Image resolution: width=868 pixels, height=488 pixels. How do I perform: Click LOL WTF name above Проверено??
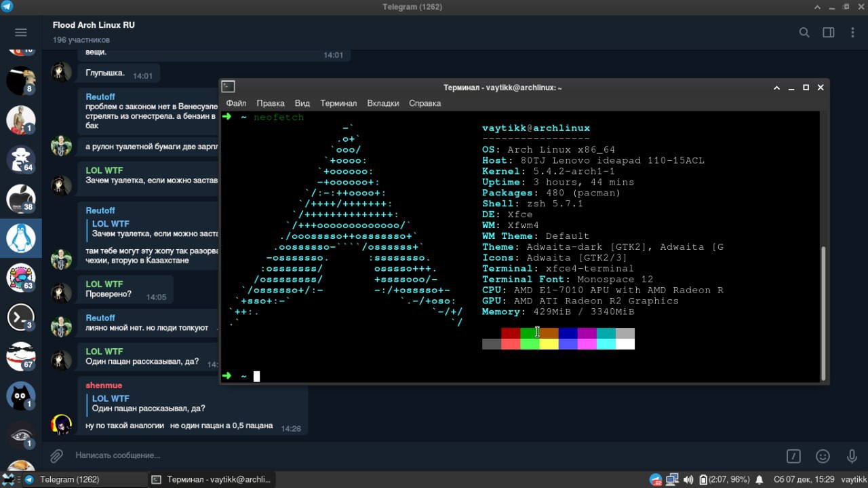pyautogui.click(x=104, y=284)
